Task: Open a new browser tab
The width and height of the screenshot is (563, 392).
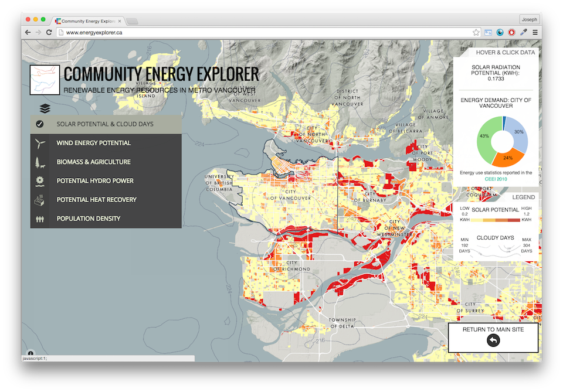Action: [132, 22]
